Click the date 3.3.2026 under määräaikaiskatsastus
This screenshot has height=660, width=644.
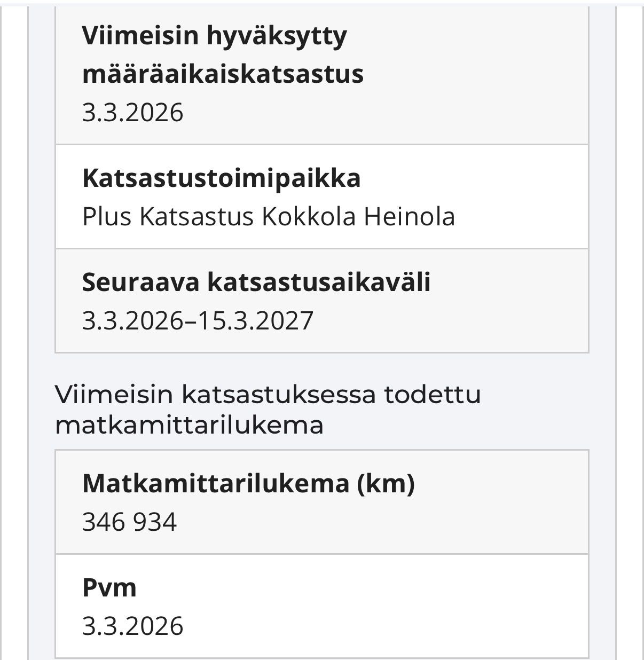coord(132,113)
